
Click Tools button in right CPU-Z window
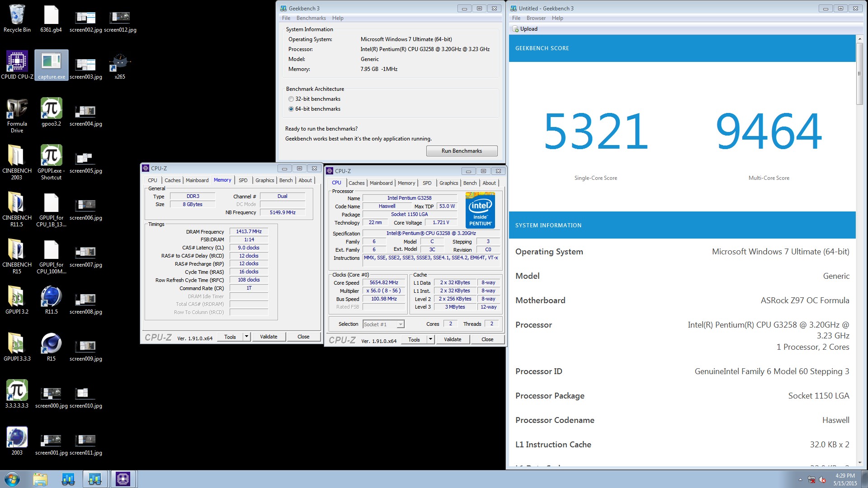pyautogui.click(x=414, y=339)
